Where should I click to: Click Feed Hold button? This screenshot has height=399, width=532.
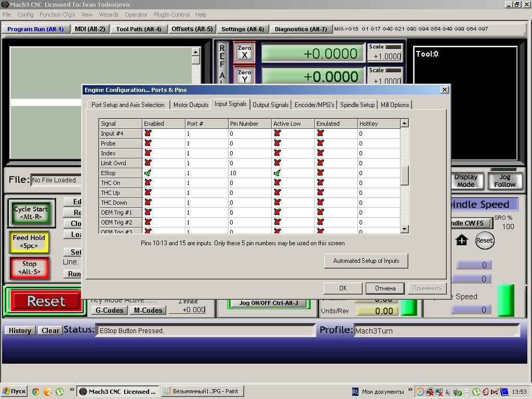[29, 242]
